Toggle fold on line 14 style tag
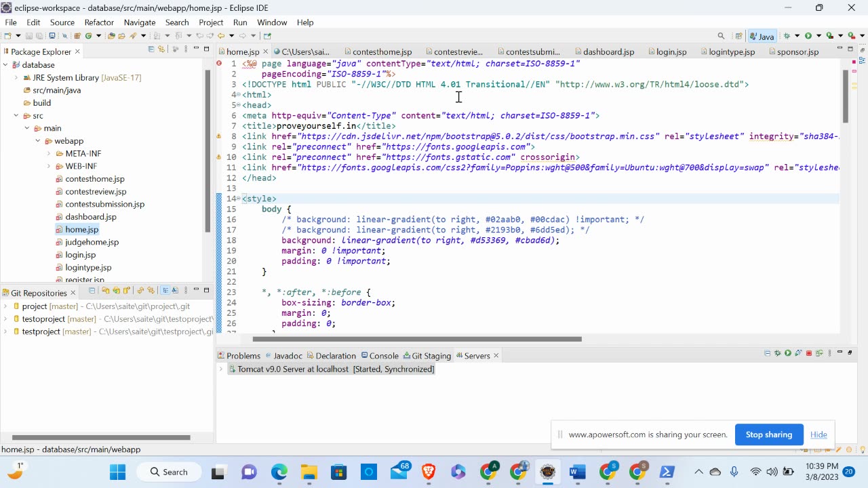The width and height of the screenshot is (868, 488). click(x=239, y=199)
